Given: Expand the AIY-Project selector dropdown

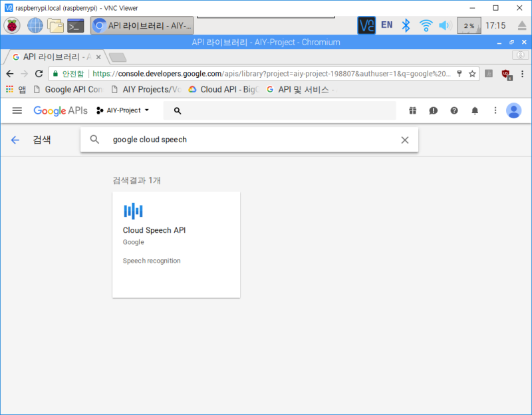Looking at the screenshot, I should click(123, 110).
